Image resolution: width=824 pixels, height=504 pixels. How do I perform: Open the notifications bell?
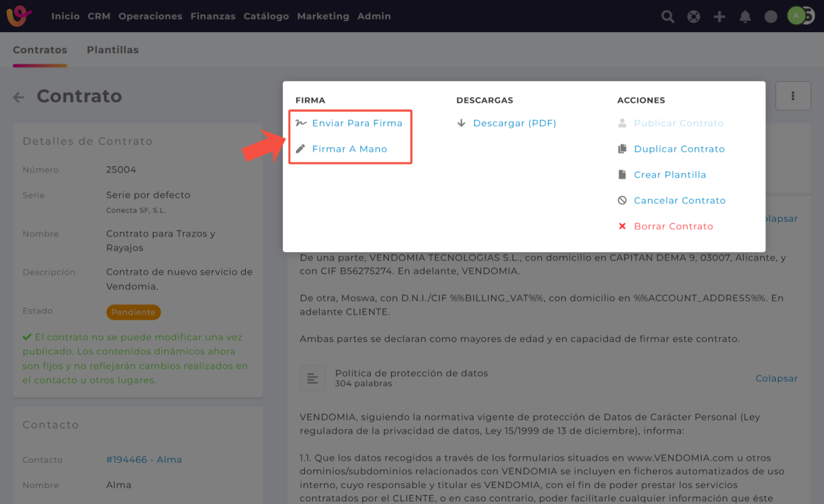click(745, 17)
